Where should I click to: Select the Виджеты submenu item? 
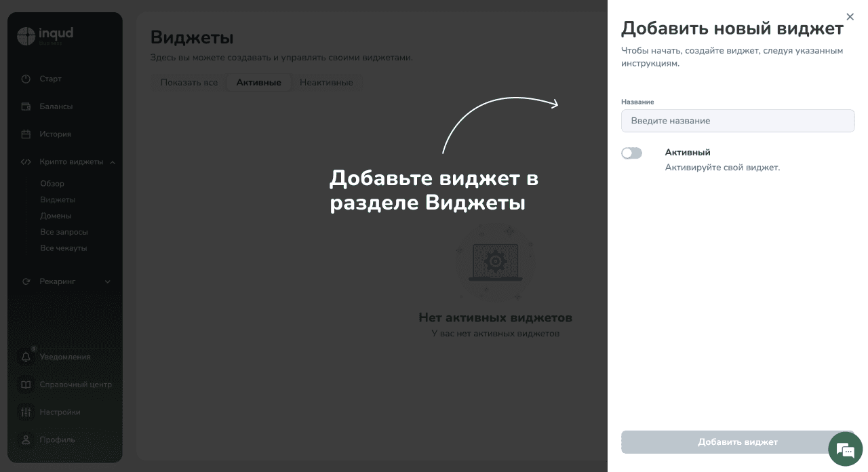58,200
